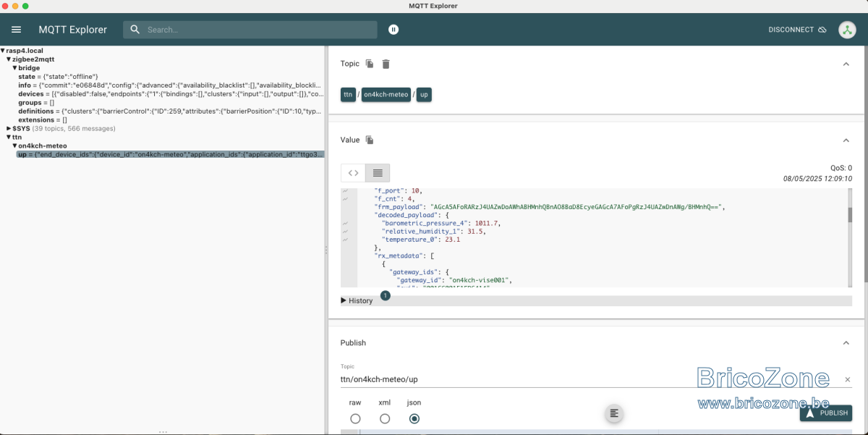Expand the $SYS topics node

9,128
